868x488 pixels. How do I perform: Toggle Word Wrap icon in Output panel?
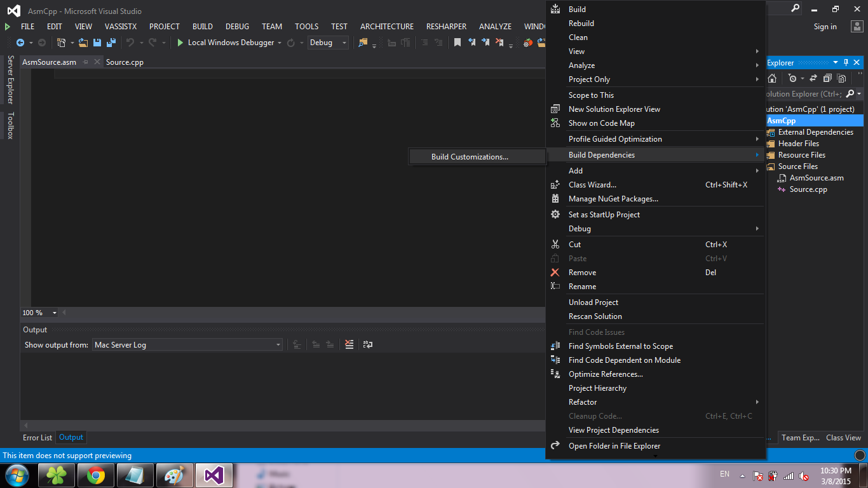click(x=367, y=344)
